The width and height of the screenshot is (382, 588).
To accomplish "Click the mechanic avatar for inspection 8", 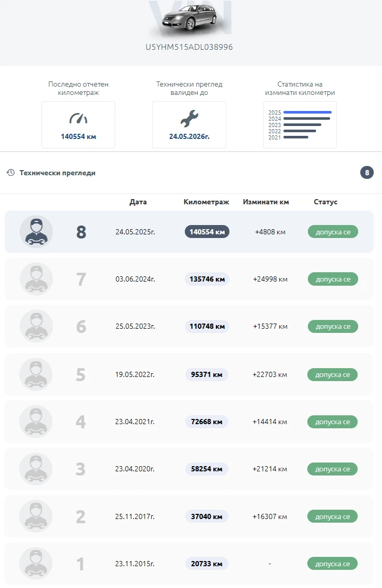I will 36,232.
